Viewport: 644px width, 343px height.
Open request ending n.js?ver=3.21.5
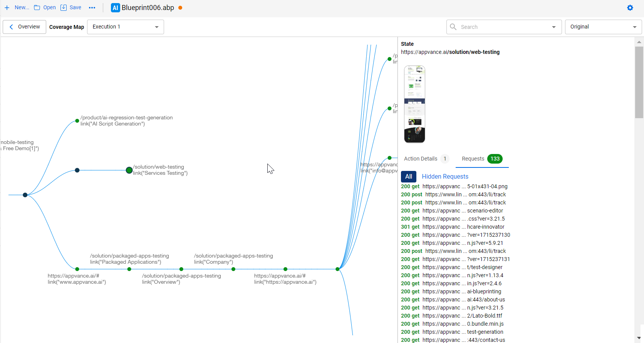[452, 308]
